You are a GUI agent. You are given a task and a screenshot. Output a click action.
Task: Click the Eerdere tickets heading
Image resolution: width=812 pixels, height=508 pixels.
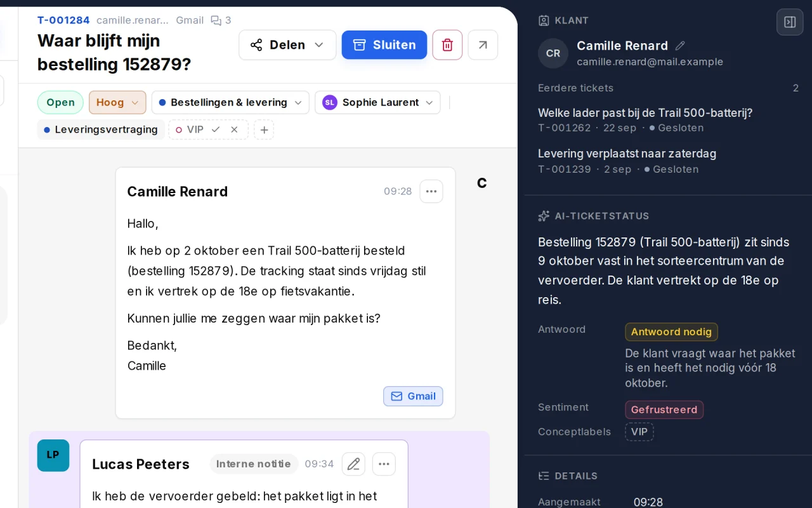click(x=575, y=88)
